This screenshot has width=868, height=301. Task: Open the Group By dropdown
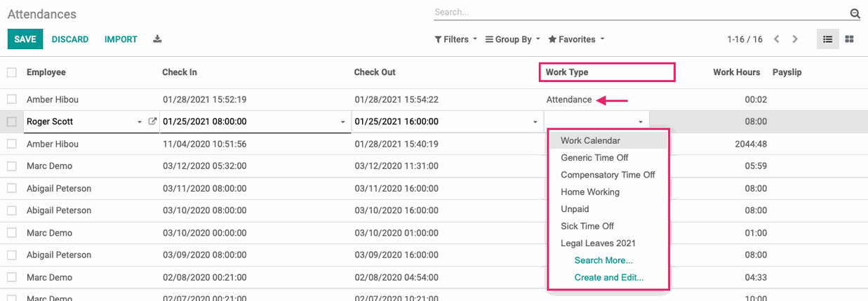(513, 39)
